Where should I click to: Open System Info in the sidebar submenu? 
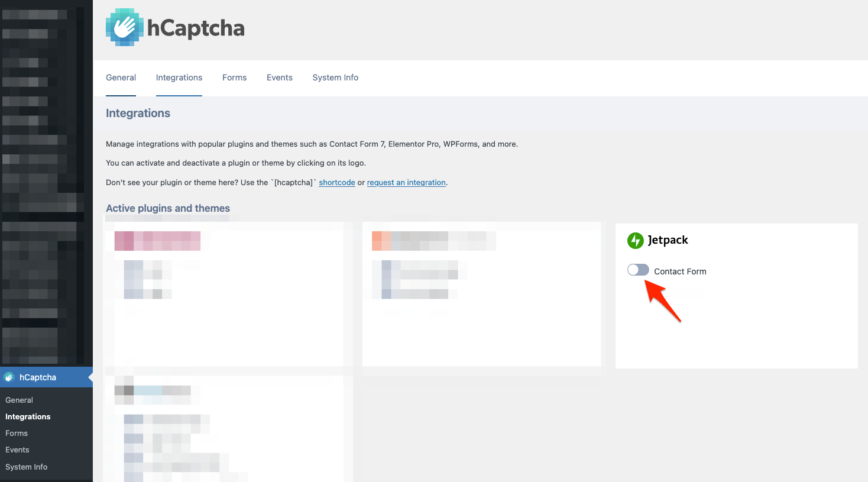[26, 467]
